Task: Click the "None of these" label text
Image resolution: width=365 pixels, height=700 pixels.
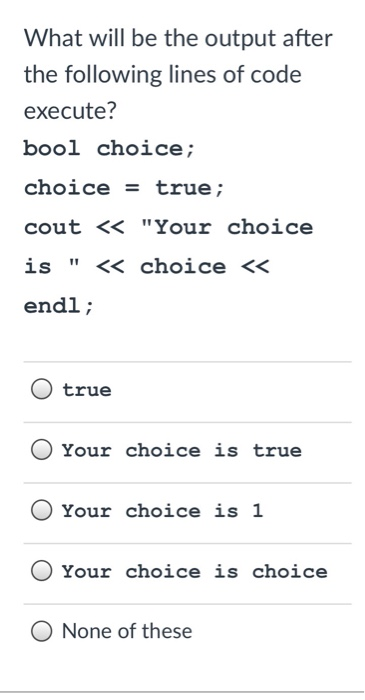Action: tap(127, 631)
